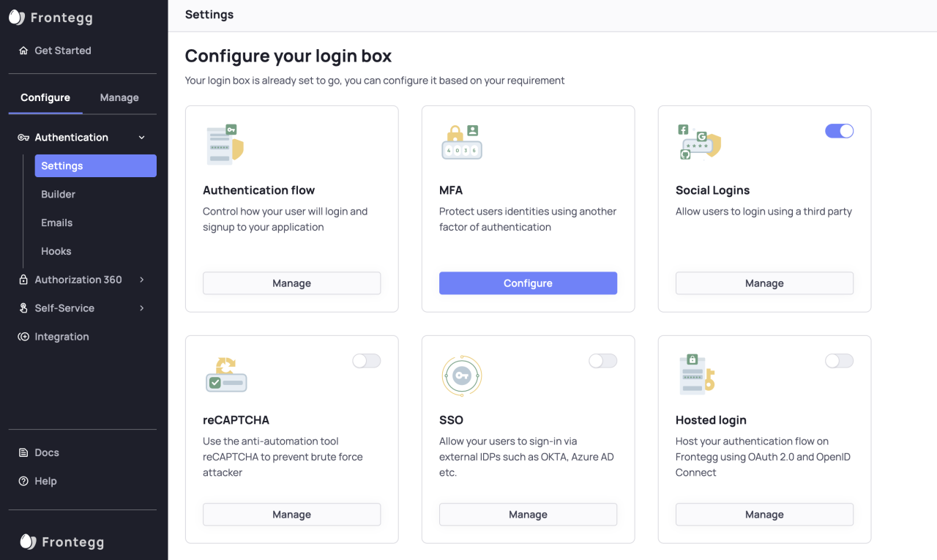Click the MFA padlock code illustration
The width and height of the screenshot is (937, 560).
click(x=462, y=142)
